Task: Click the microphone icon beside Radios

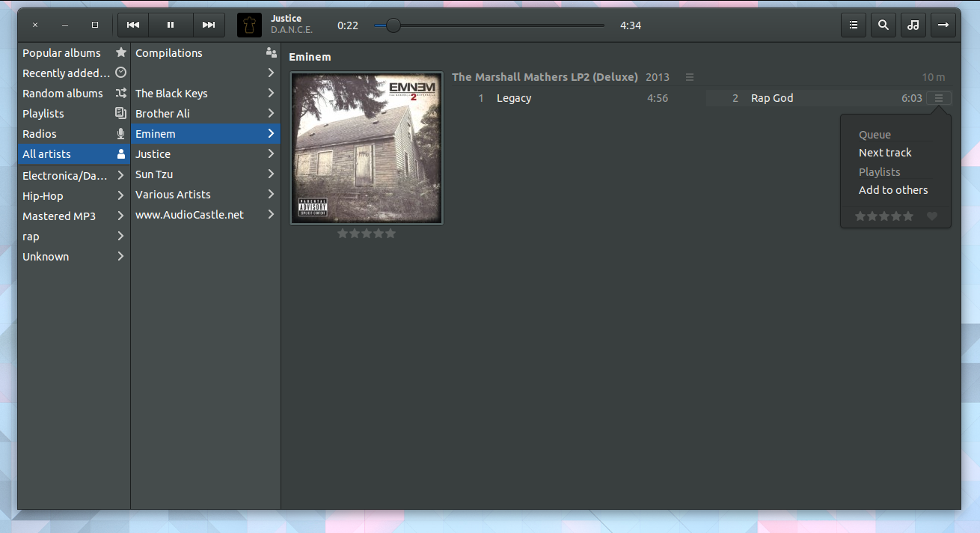Action: point(121,133)
